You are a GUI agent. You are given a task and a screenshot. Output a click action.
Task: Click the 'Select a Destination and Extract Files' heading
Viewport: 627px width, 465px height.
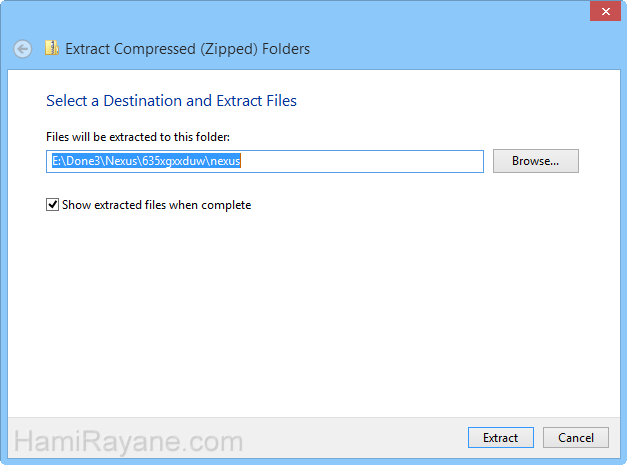coord(171,101)
